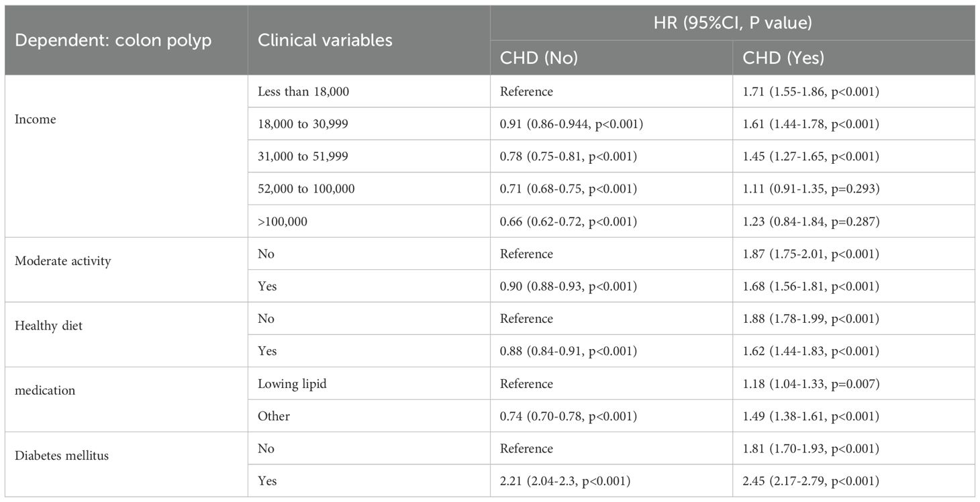The image size is (980, 502).
Task: Click the 'Dependent: colon polyp' header cell
Action: click(x=113, y=40)
